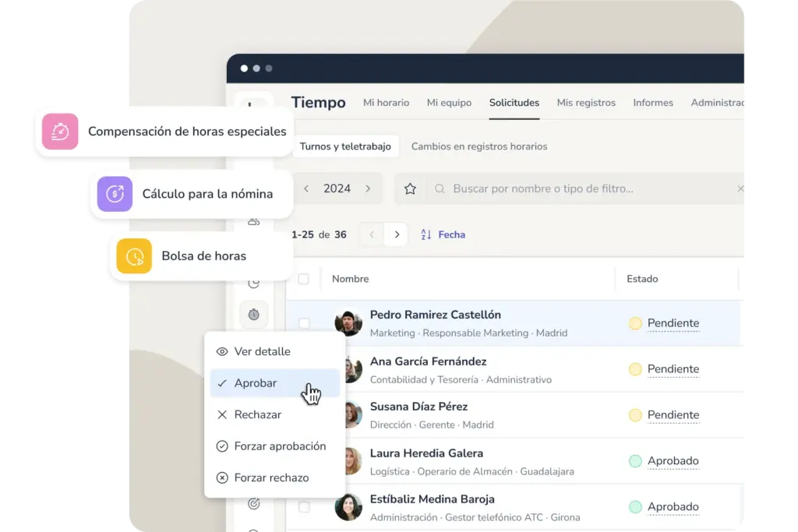This screenshot has width=798, height=532.
Task: Click the circled X icon for Forzar rechazo
Action: pyautogui.click(x=222, y=477)
